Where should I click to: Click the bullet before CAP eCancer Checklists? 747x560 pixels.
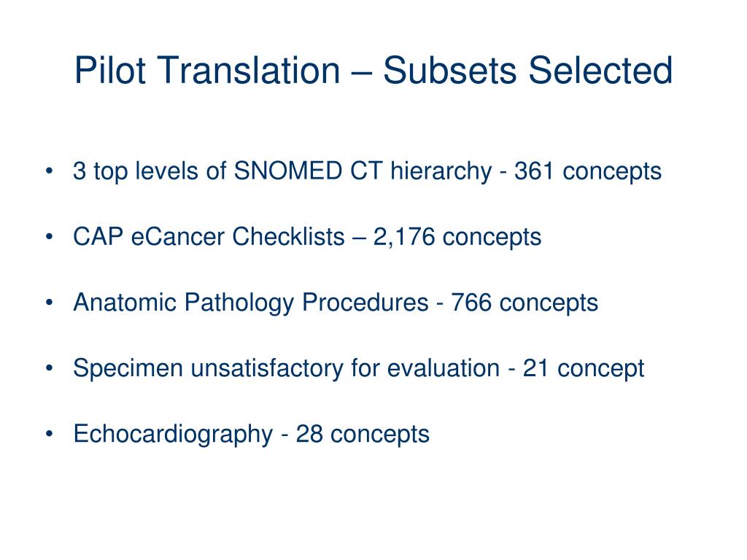point(49,237)
